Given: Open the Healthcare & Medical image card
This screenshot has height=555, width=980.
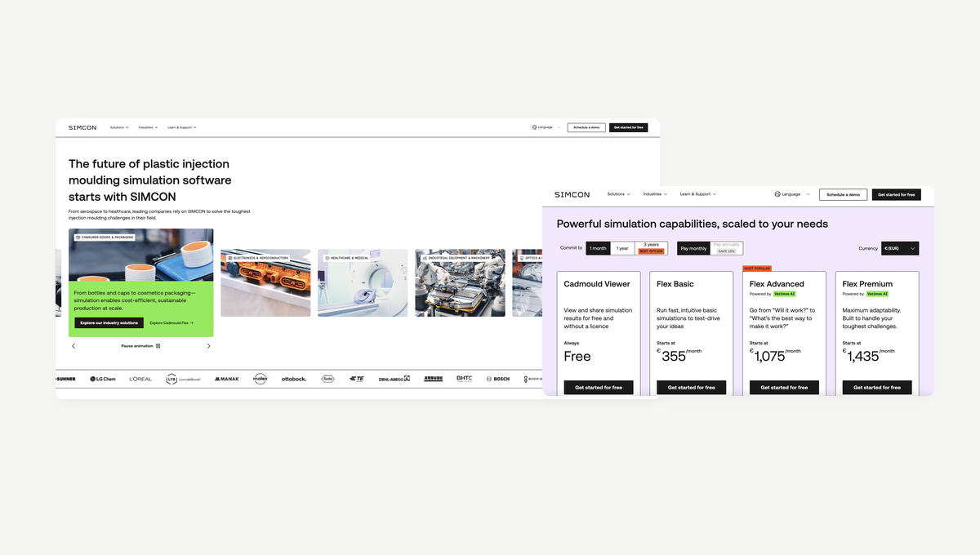Looking at the screenshot, I should coord(363,283).
